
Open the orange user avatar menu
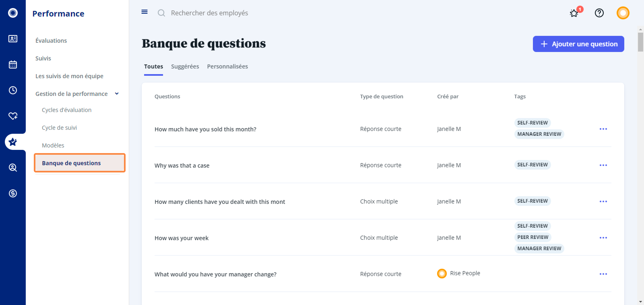tap(623, 13)
